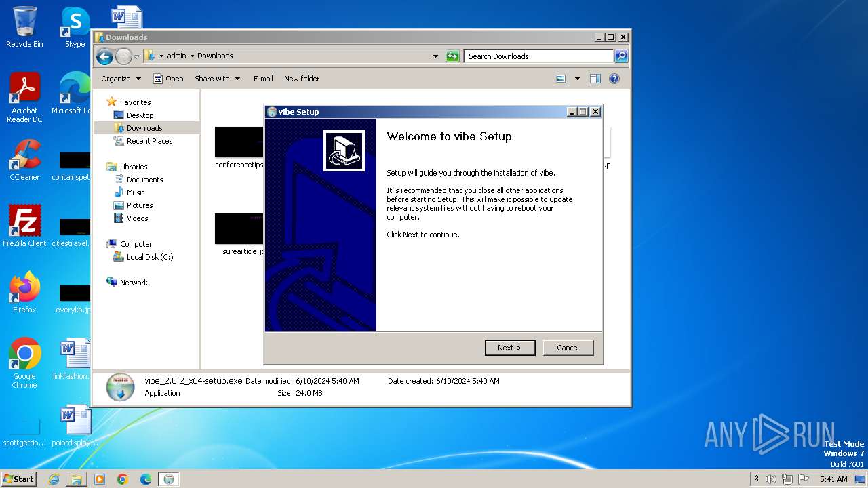Select the CCleaner desktop shortcut
This screenshot has width=868, height=488.
tap(24, 160)
